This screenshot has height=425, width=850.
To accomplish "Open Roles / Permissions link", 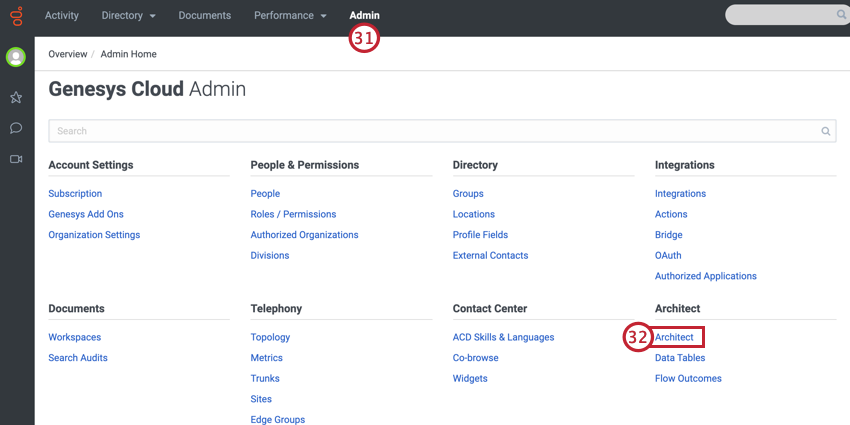I will coord(293,214).
